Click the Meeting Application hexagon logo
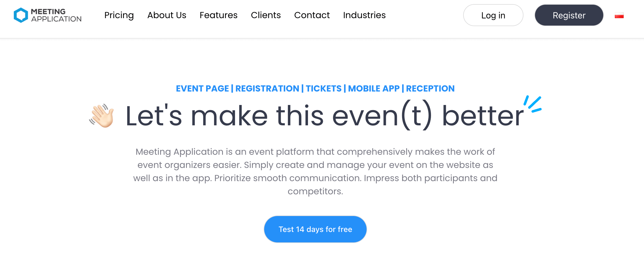Image resolution: width=644 pixels, height=260 pixels. tap(21, 15)
